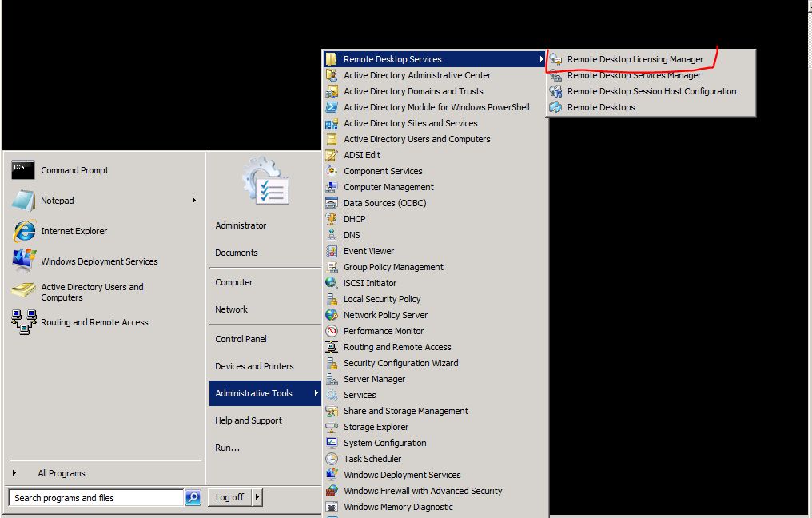812x518 pixels.
Task: Select Administrative Tools in the Start menu
Action: [x=265, y=393]
